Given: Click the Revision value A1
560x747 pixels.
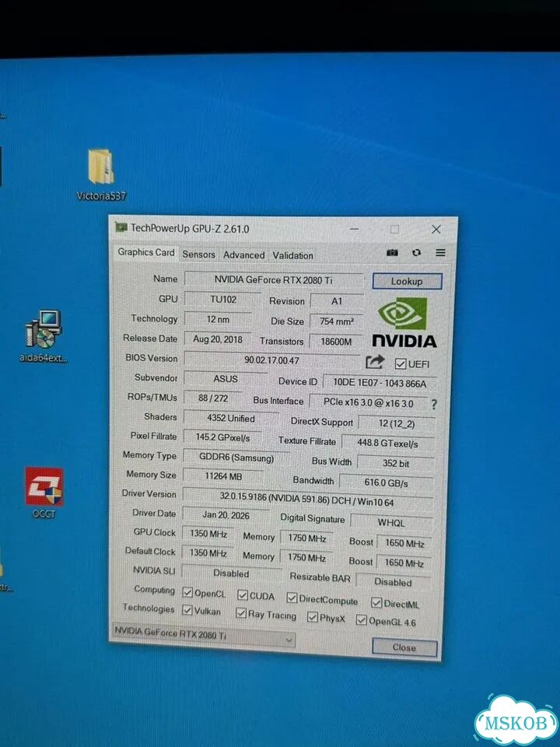Looking at the screenshot, I should coord(337,302).
